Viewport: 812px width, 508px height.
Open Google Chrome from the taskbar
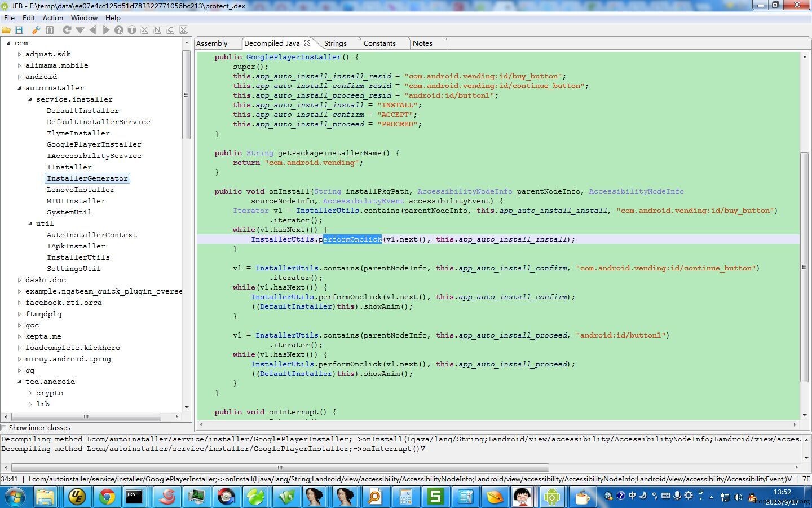(x=107, y=497)
